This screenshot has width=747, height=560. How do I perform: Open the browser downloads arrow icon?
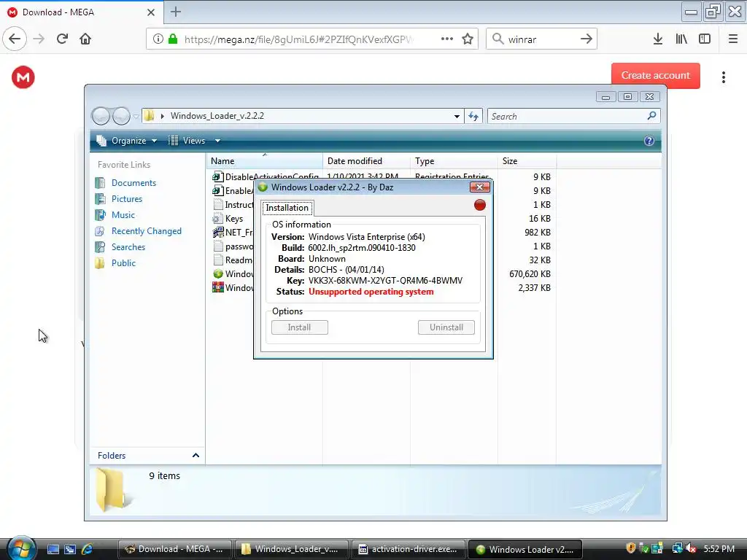657,39
